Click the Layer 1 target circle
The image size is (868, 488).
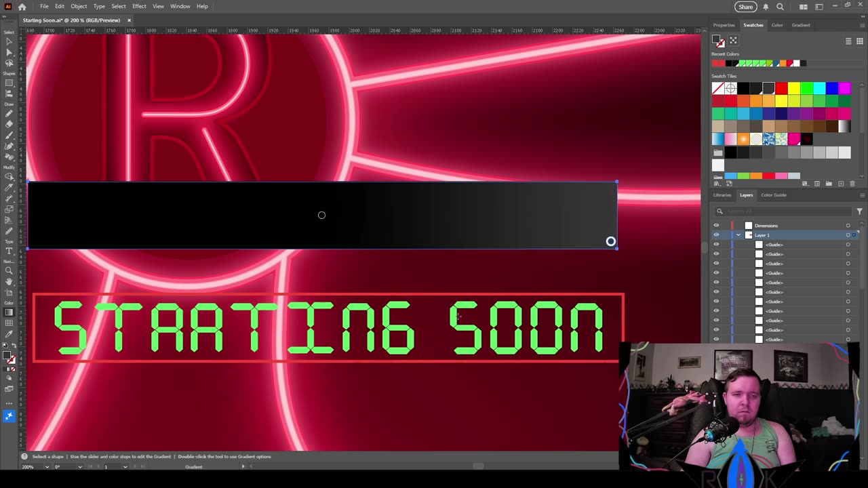(848, 235)
